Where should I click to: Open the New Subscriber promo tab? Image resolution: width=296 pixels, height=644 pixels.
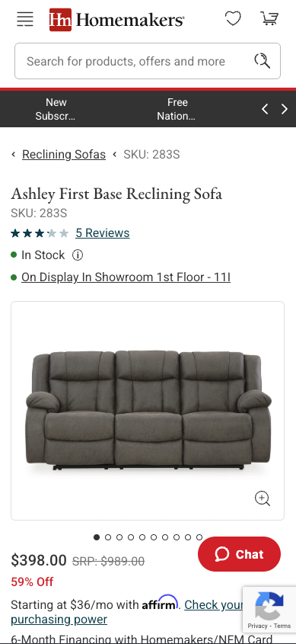point(56,109)
